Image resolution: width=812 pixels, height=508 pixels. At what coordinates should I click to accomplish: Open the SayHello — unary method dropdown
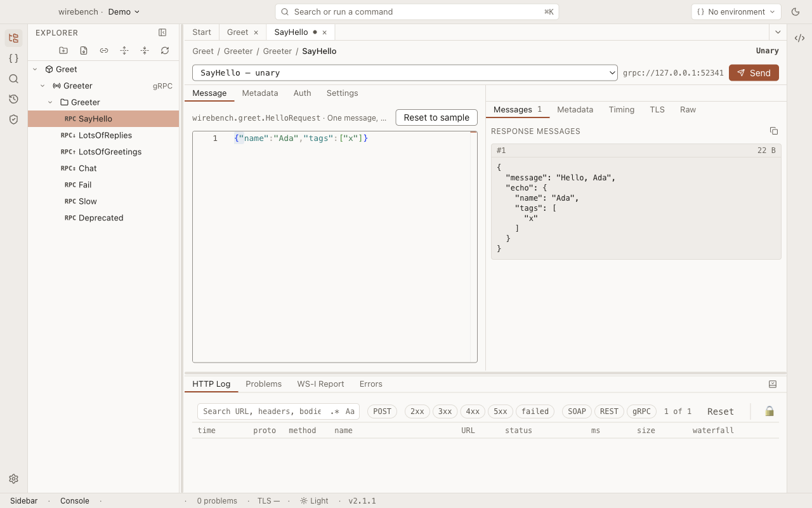[x=405, y=72]
